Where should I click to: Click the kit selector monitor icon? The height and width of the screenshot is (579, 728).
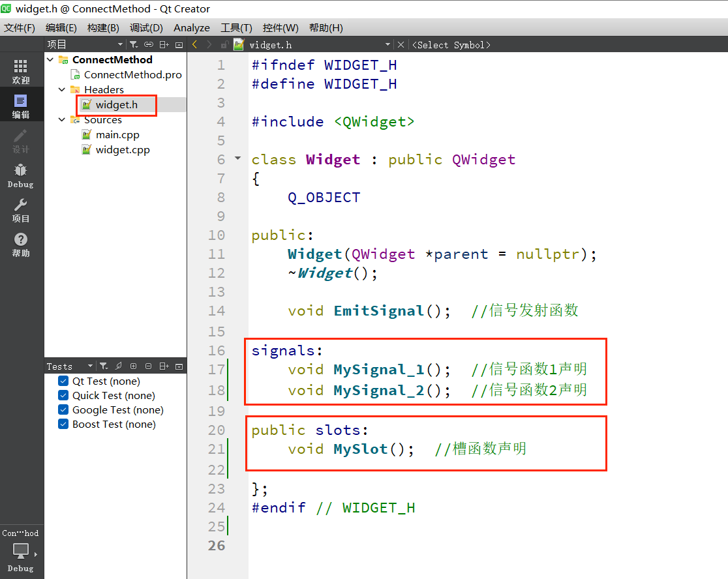click(20, 550)
